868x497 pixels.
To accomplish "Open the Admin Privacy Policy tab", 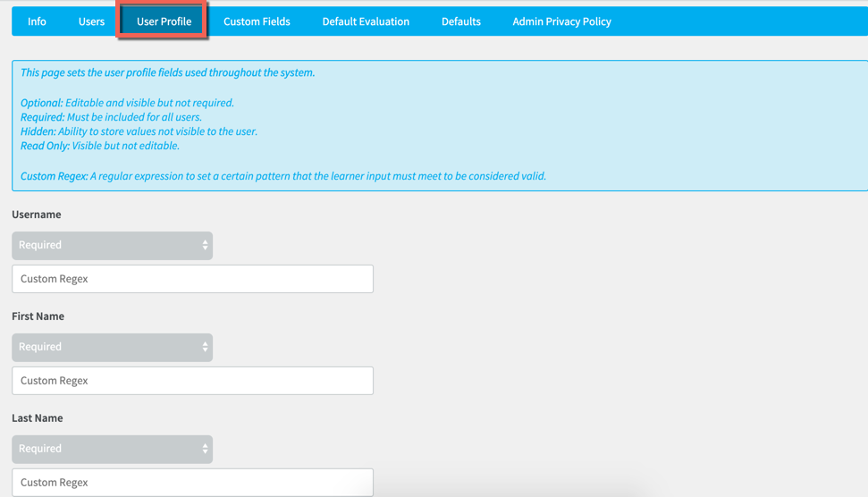I will (x=562, y=21).
